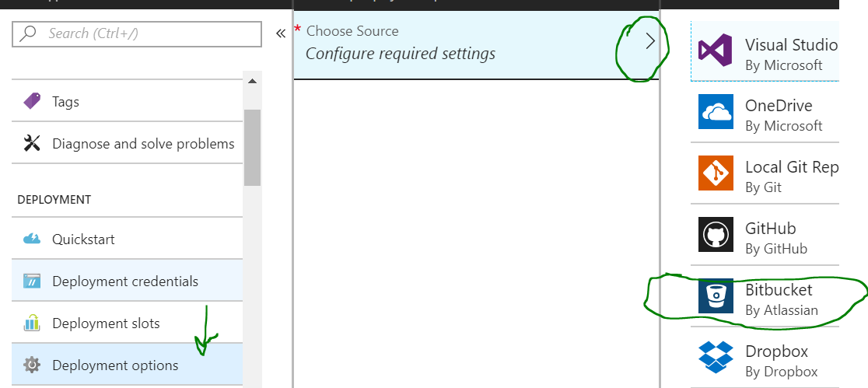Viewport: 868px width, 388px height.
Task: Select Deployment slots in the menu
Action: pyautogui.click(x=127, y=323)
